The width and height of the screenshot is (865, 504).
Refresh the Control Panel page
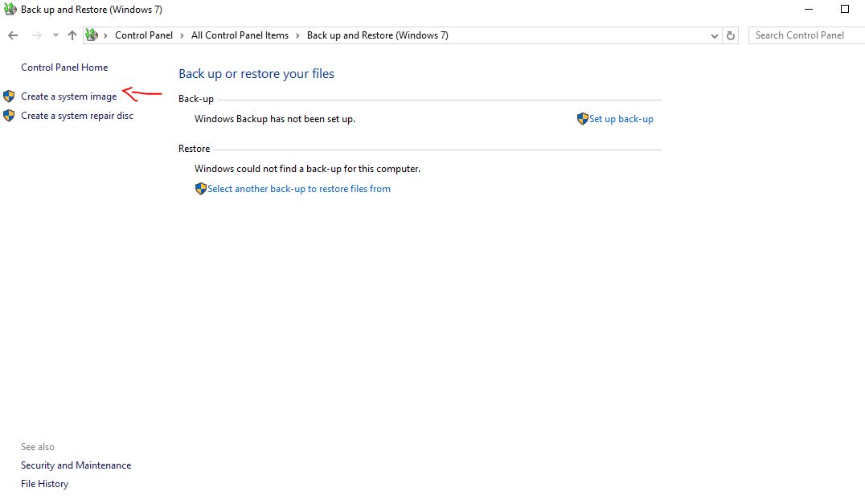tap(731, 36)
